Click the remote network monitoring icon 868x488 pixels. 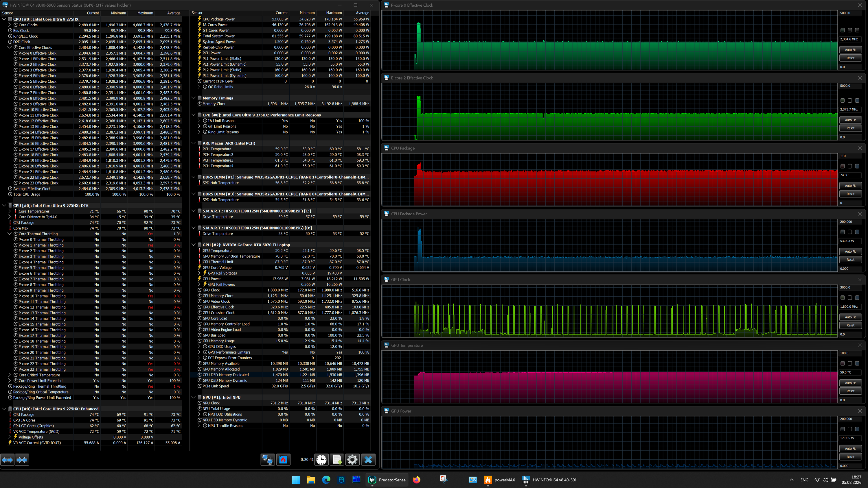[x=268, y=459]
